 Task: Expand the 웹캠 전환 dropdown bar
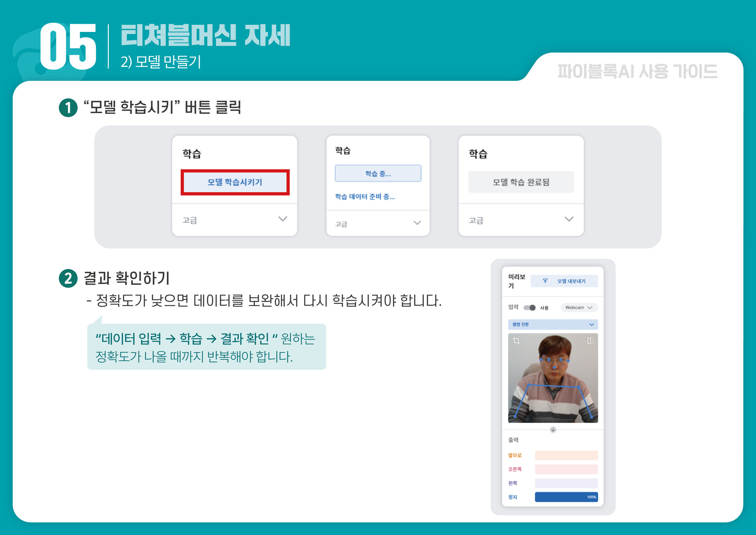tap(553, 324)
